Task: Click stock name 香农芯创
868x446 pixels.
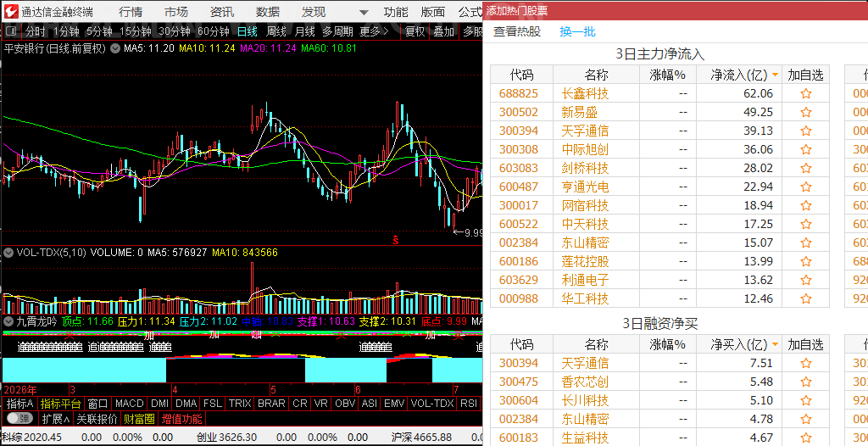Action: (585, 382)
